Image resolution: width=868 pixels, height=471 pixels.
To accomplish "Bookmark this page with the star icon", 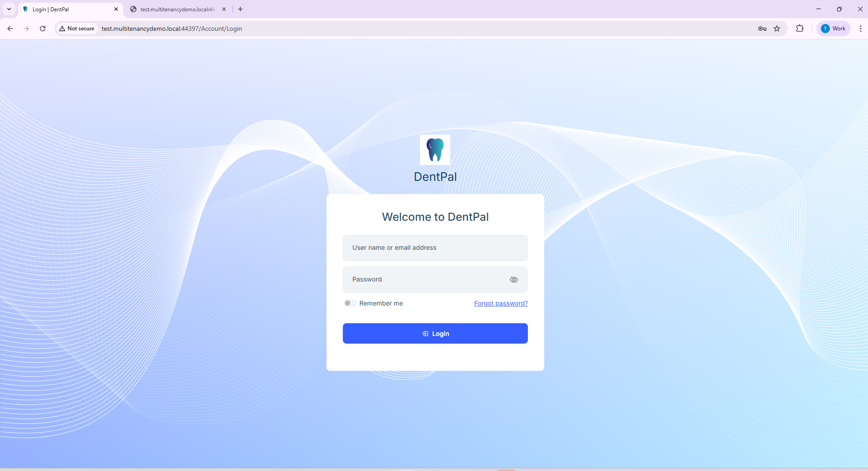I will click(777, 29).
